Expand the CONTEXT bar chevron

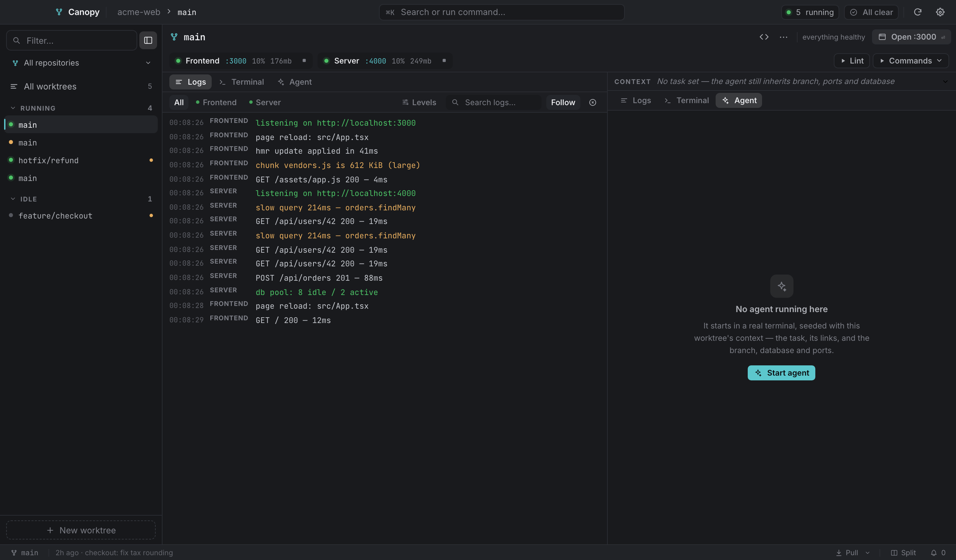click(945, 81)
